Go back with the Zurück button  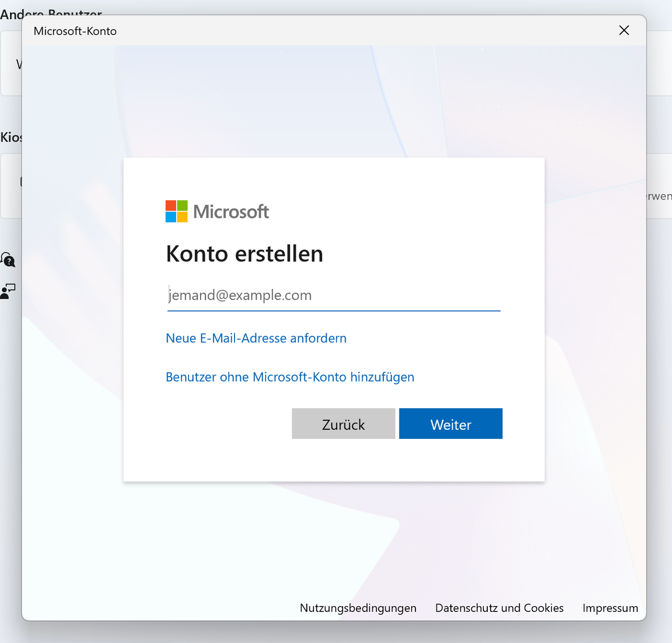pyautogui.click(x=343, y=424)
